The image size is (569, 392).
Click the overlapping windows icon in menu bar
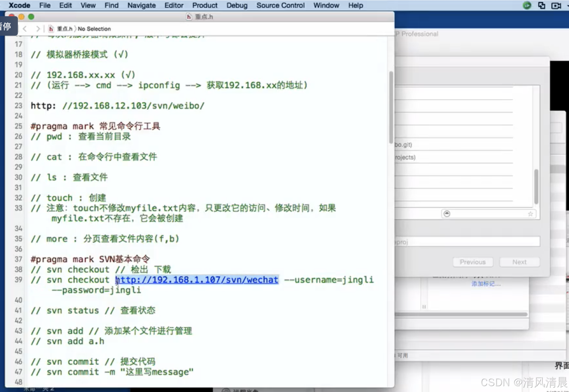pos(541,5)
